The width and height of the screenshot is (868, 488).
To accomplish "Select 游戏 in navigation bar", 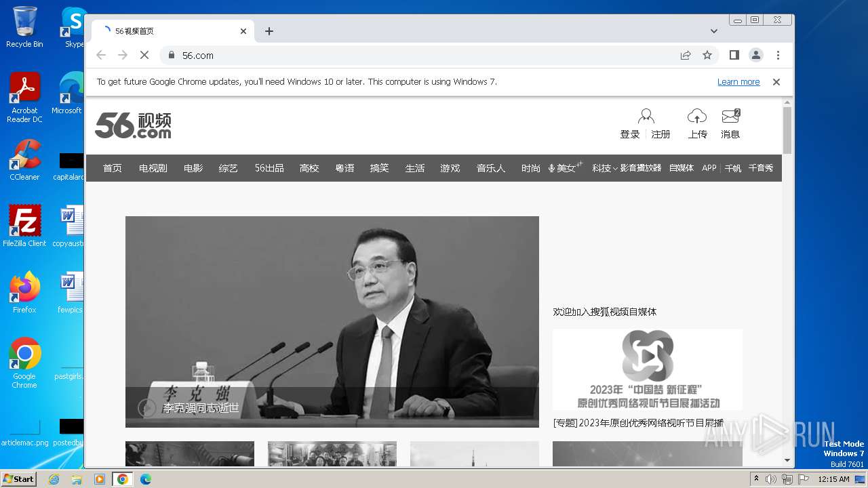I will (450, 168).
